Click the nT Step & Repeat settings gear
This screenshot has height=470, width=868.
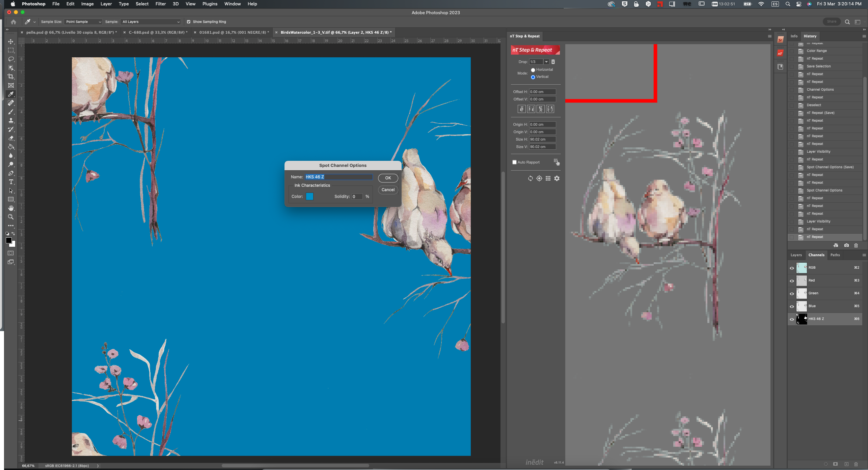tap(557, 178)
